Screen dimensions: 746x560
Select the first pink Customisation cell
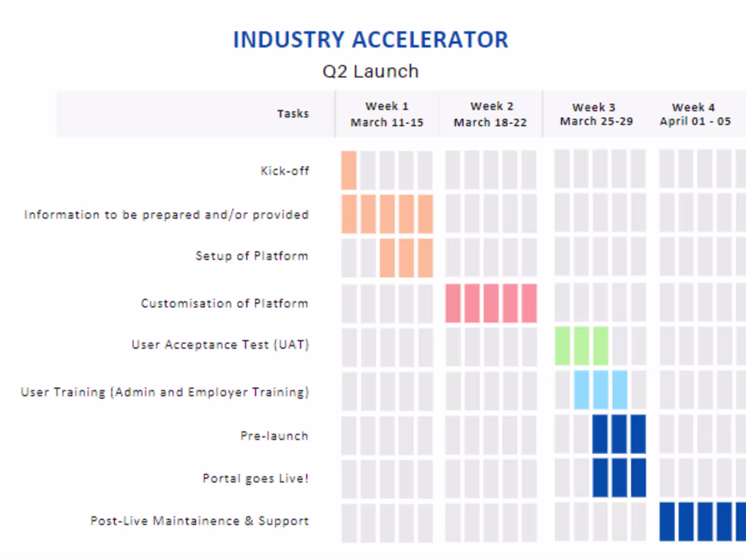(453, 303)
